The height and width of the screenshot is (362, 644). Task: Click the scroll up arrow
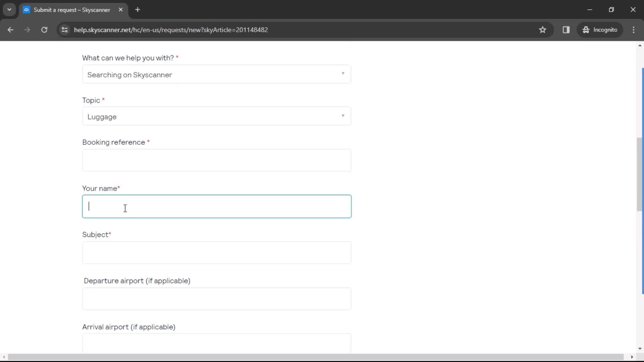pos(640,45)
